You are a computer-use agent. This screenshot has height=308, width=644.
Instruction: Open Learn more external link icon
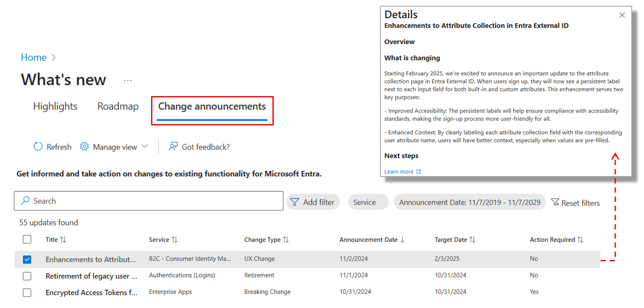[x=418, y=171]
